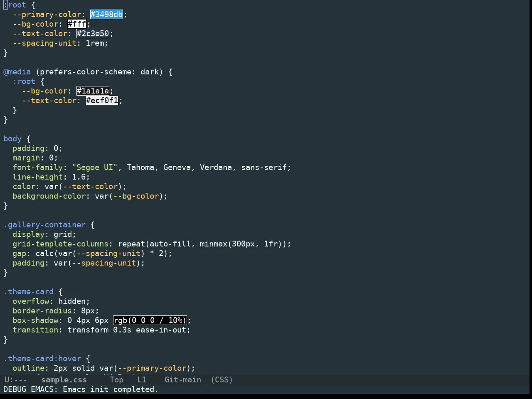
Task: Click the Verdana font name
Action: tap(216, 167)
